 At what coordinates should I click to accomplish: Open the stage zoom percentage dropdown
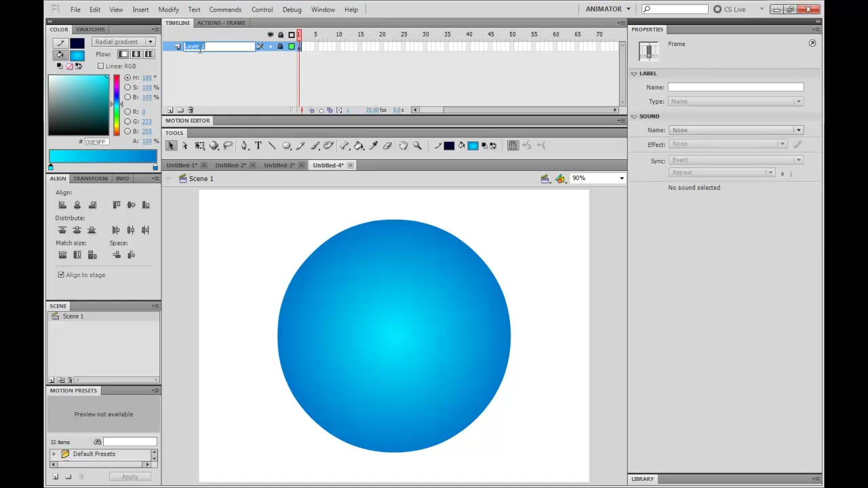pos(597,178)
